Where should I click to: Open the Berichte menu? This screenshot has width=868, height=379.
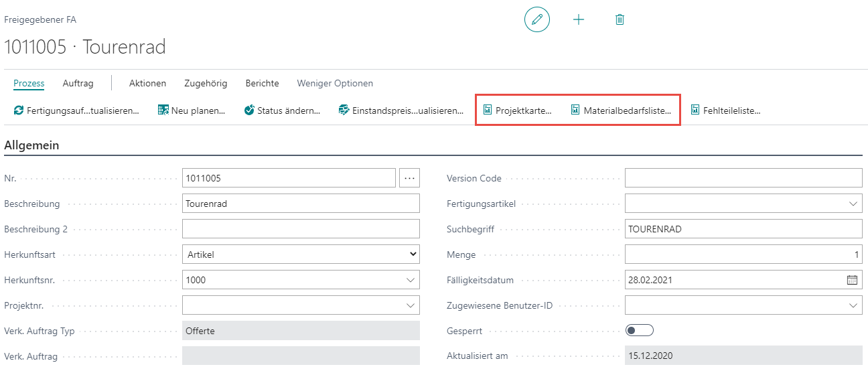click(x=262, y=84)
